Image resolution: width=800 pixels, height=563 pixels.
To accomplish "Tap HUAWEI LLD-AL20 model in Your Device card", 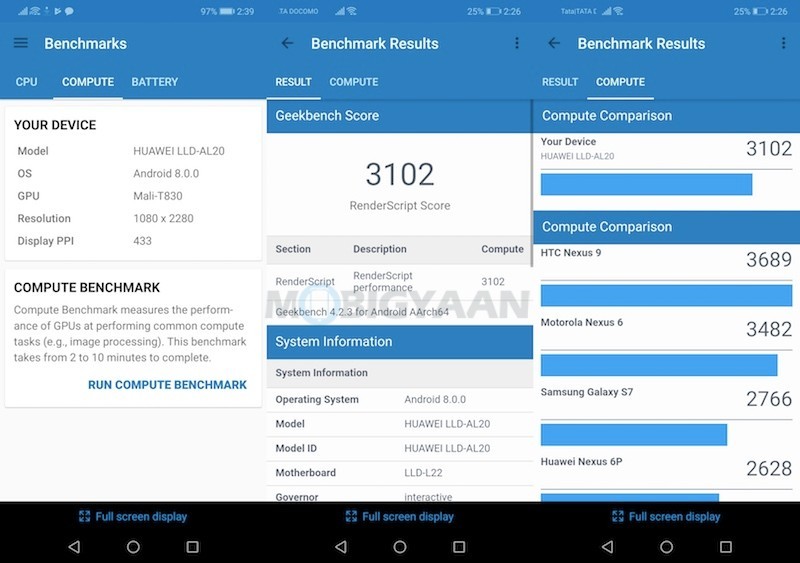I will coord(179,151).
